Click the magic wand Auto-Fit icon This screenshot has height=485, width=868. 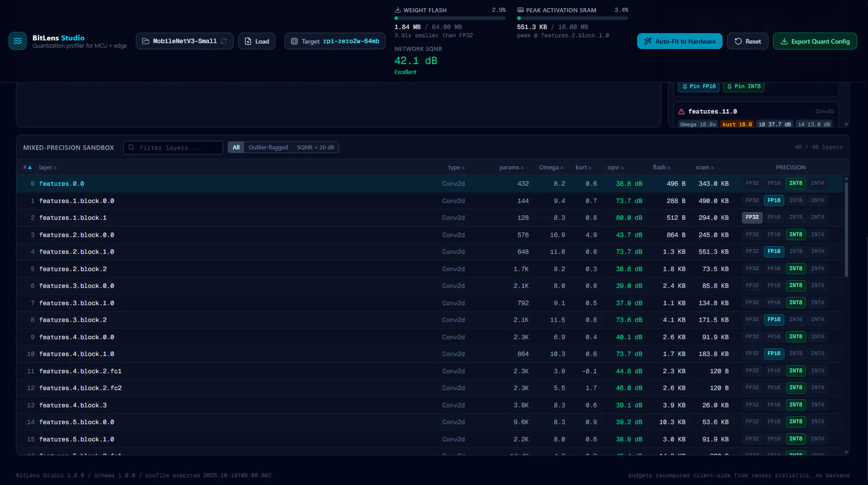(648, 41)
